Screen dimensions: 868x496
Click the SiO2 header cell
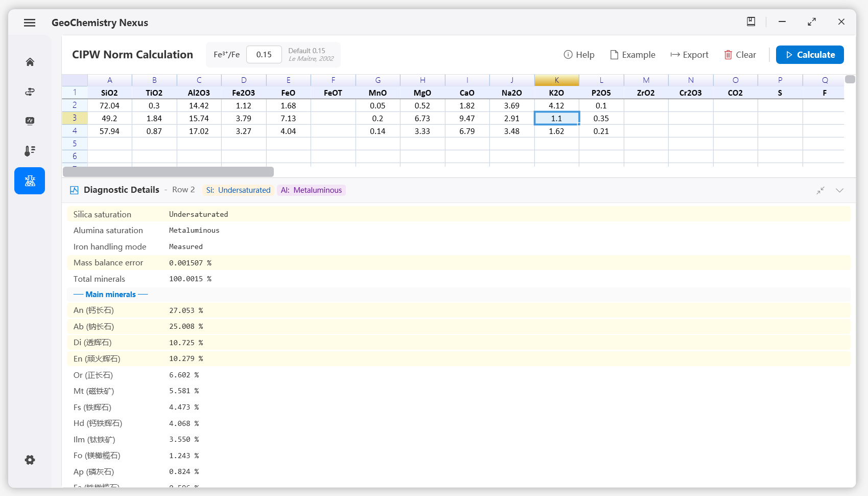coord(109,93)
